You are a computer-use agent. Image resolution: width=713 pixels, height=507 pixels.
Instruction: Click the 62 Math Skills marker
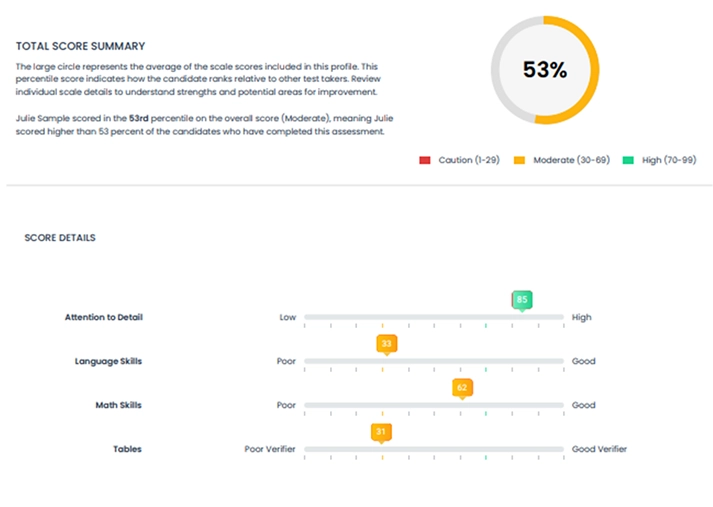461,387
